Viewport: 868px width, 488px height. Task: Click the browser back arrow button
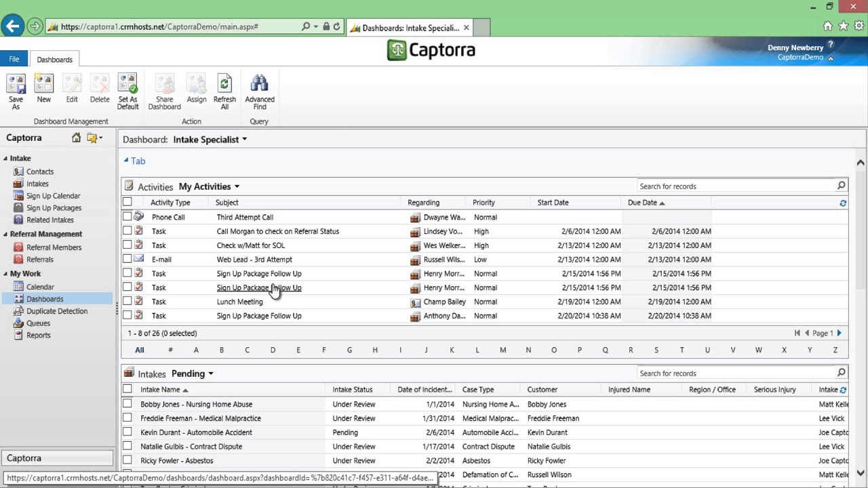(x=12, y=26)
